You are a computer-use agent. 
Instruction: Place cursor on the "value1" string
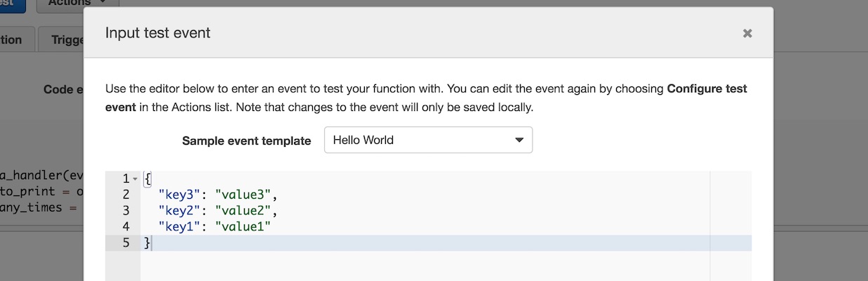[241, 226]
